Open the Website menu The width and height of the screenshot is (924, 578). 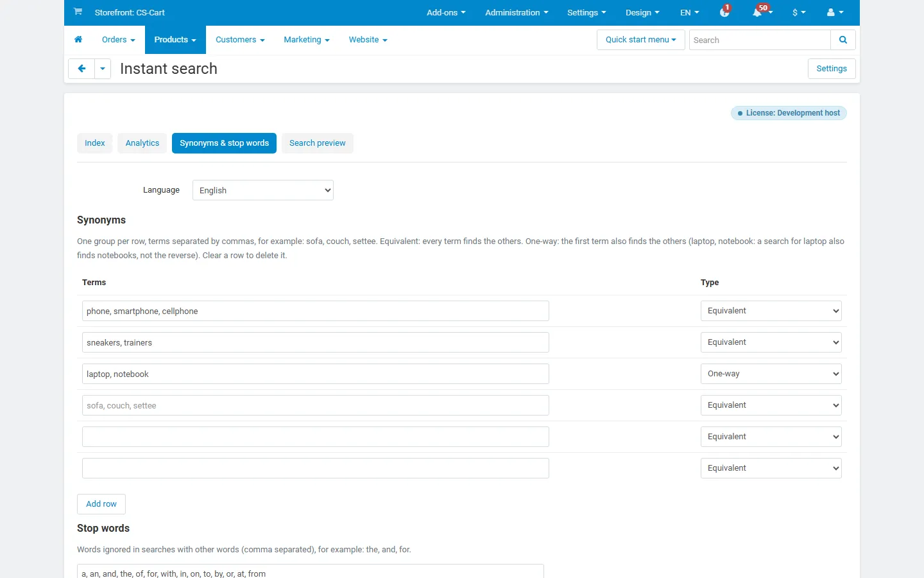[x=368, y=40]
